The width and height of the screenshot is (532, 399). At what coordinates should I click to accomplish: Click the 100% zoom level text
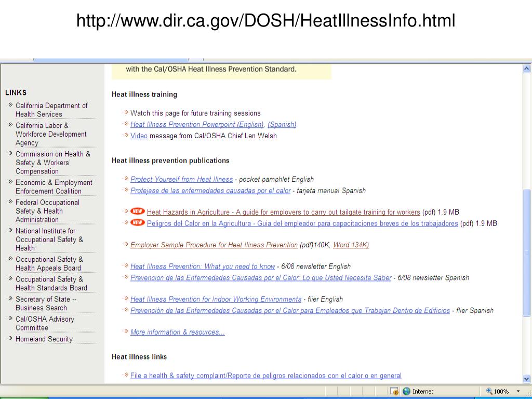tap(501, 391)
